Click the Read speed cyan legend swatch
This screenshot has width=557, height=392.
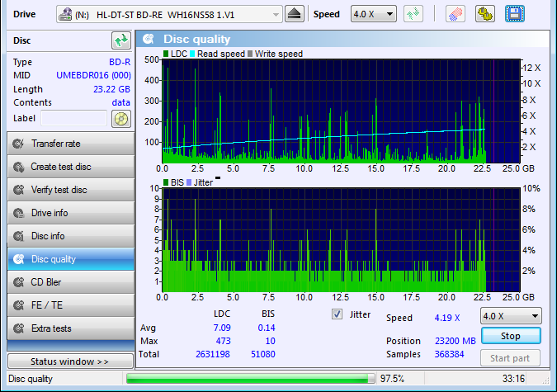coord(192,54)
